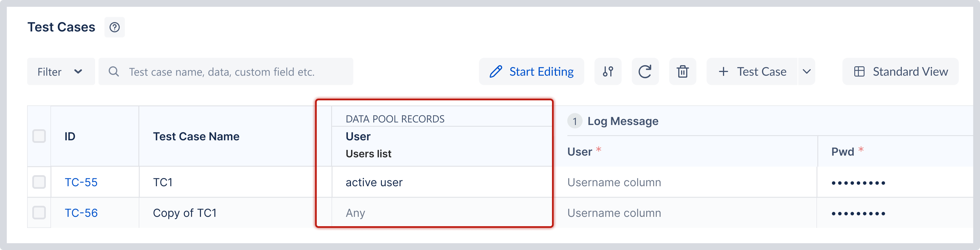The width and height of the screenshot is (980, 250).
Task: Check the box for TC-55
Action: [39, 182]
